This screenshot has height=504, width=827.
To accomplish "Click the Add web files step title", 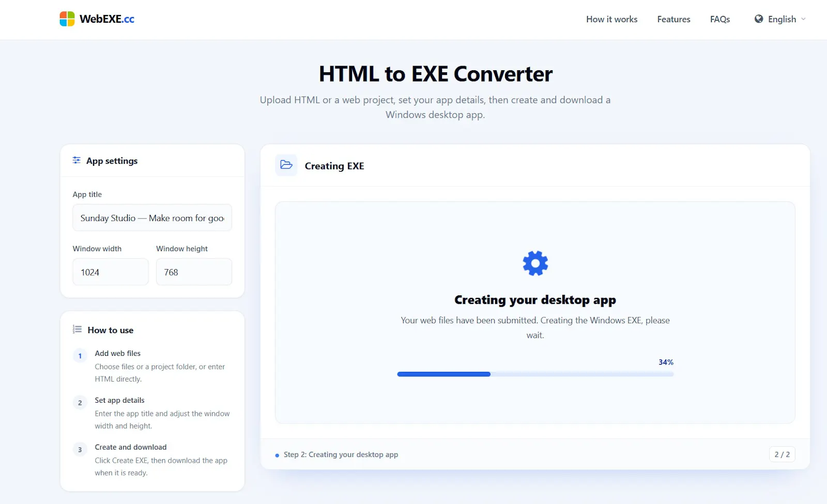I will (118, 353).
